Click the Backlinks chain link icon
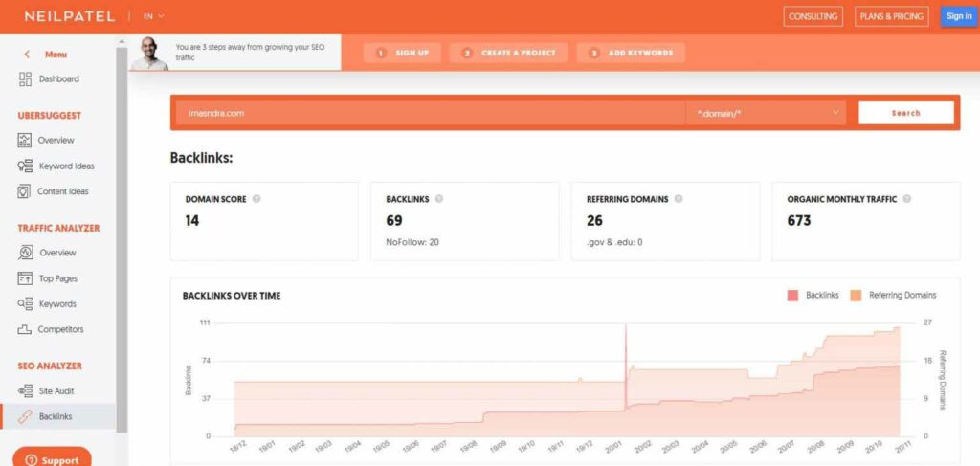Viewport: 980px width, 466px height. (x=25, y=416)
